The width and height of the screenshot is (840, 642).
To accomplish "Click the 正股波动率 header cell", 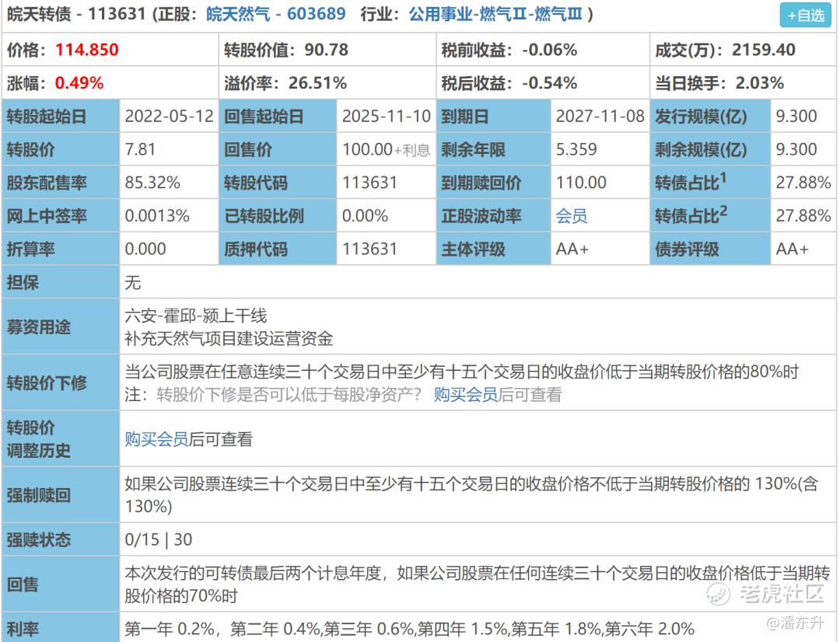I will pyautogui.click(x=494, y=216).
